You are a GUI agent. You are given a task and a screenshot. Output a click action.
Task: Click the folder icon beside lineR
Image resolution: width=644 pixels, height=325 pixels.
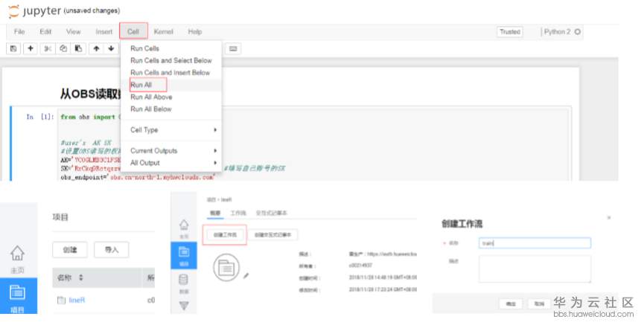[x=61, y=300]
